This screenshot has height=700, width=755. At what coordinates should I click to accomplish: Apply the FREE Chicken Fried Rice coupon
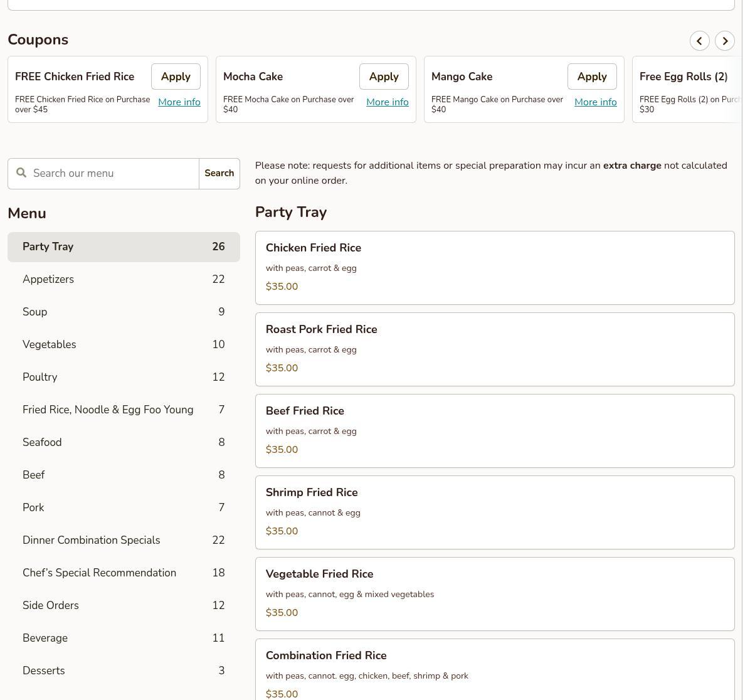(x=176, y=77)
